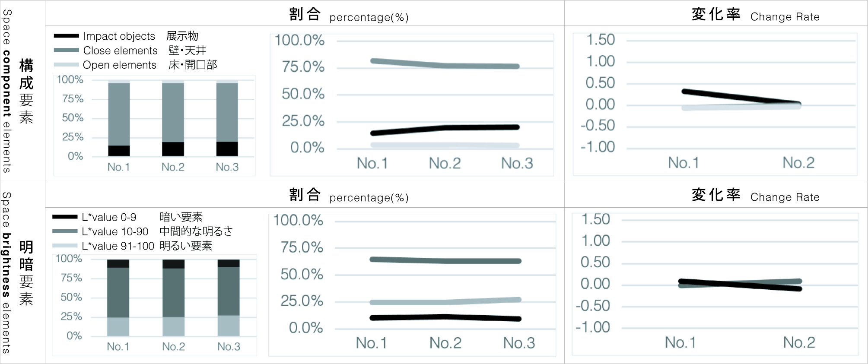Click the upper 割合 percentage(%) header
Screen dimensions: 868x364
tap(349, 15)
